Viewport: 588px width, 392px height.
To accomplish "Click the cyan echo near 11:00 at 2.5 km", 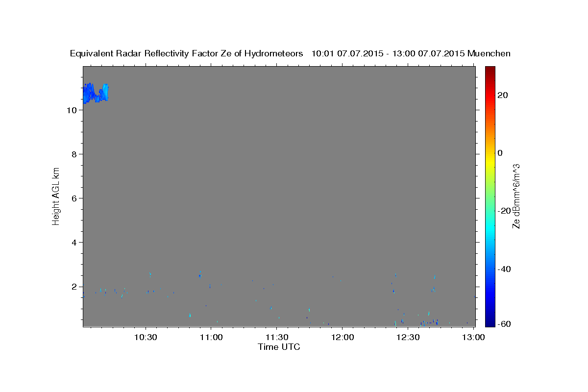I will tap(200, 276).
